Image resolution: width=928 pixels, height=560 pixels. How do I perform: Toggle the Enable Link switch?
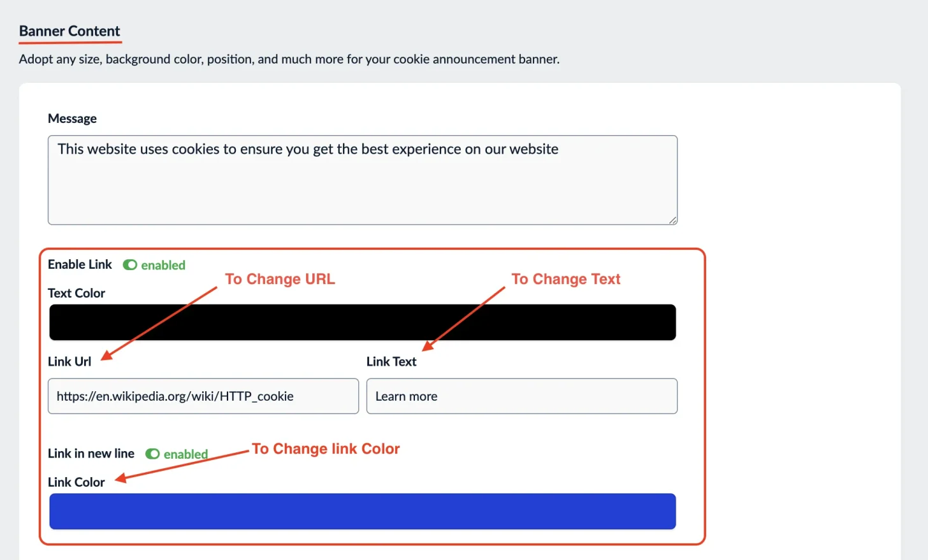[130, 265]
